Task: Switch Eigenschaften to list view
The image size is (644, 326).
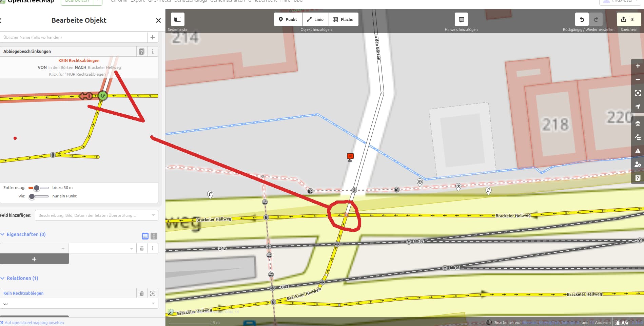Action: click(145, 236)
